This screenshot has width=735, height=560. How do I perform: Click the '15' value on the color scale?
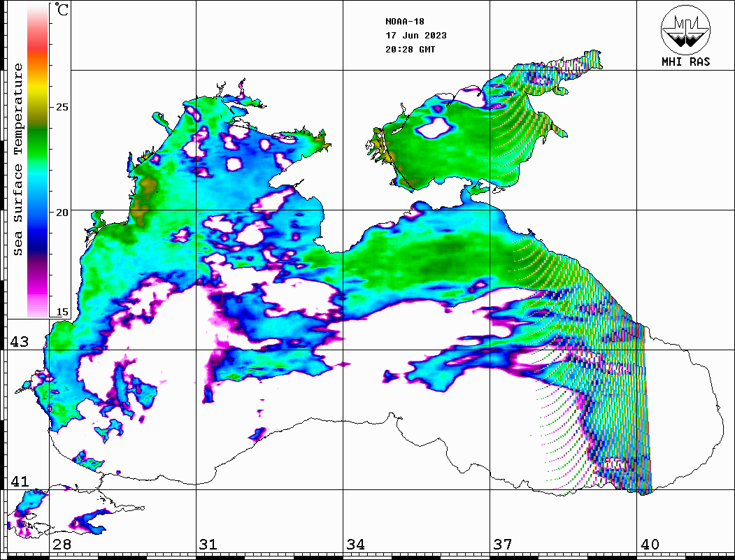click(62, 312)
